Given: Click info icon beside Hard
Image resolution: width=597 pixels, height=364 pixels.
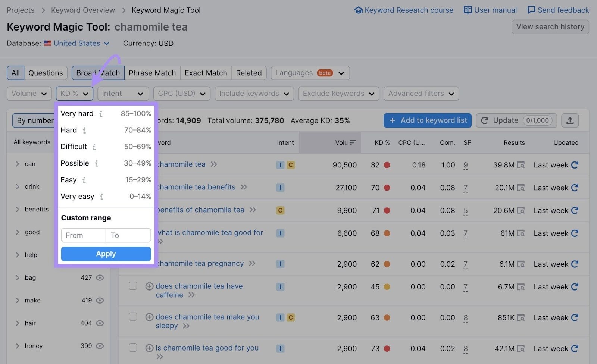Looking at the screenshot, I should [x=84, y=130].
